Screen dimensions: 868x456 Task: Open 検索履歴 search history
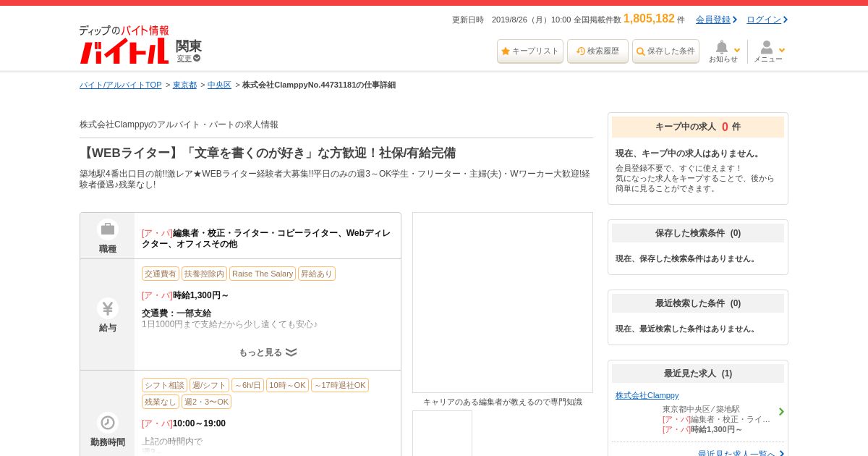tap(597, 51)
